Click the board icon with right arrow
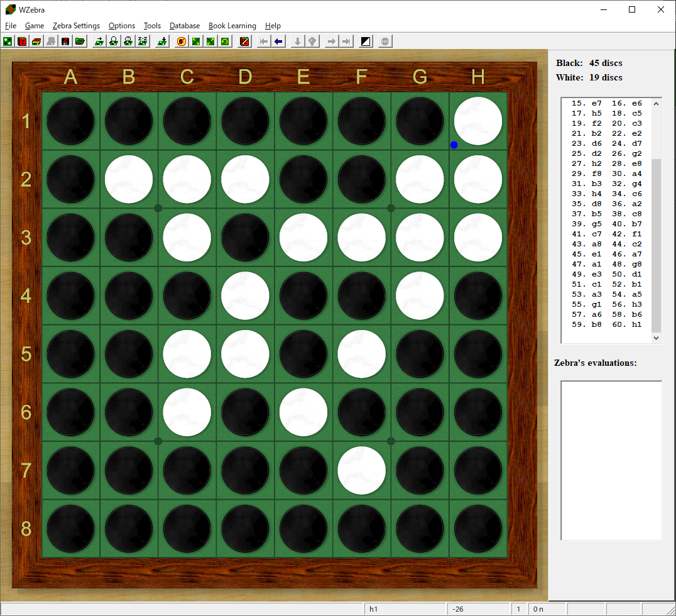The image size is (676, 616). (99, 41)
